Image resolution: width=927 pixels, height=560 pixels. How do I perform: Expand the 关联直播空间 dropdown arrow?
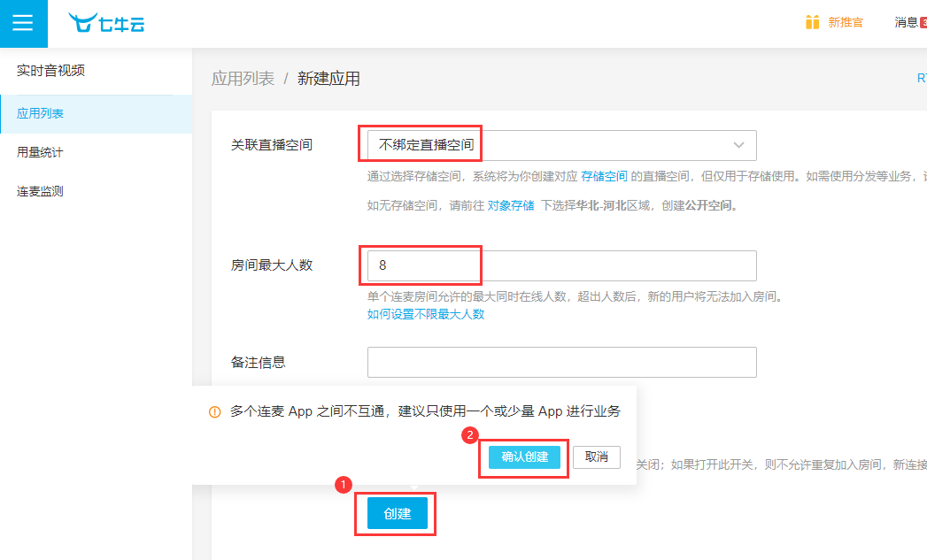click(738, 145)
